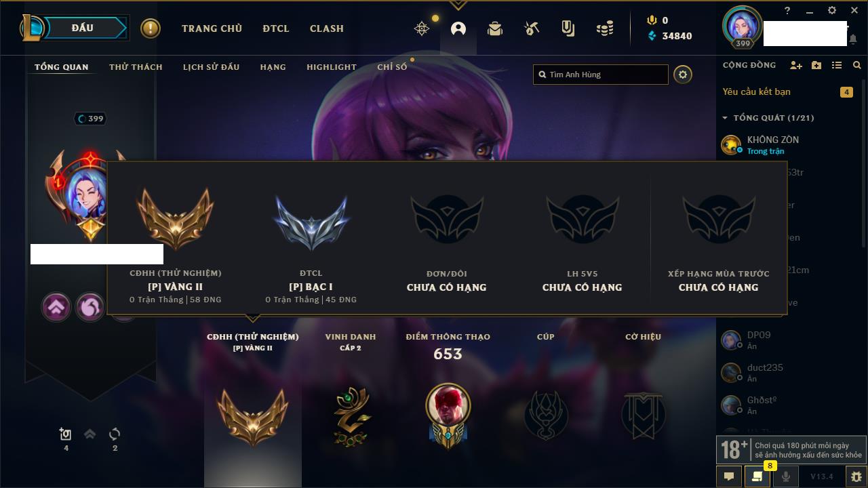Open the Profile icon in top bar
The height and width of the screenshot is (488, 868).
458,28
